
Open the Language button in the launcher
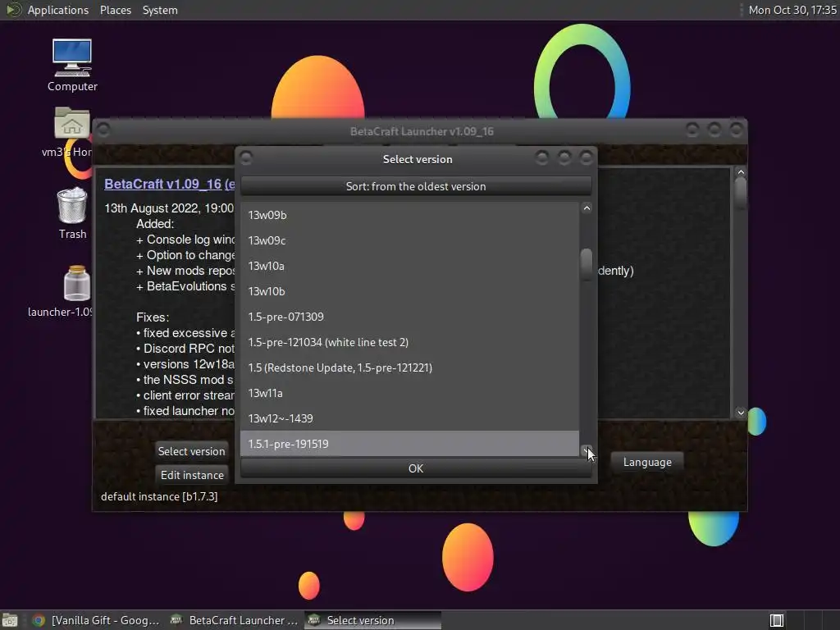[x=647, y=462]
